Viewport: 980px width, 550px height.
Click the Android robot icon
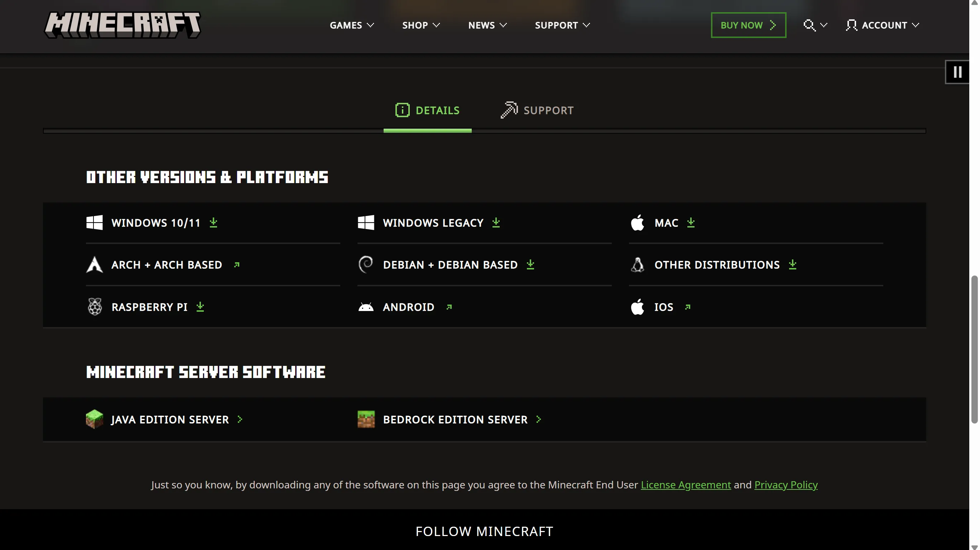366,307
